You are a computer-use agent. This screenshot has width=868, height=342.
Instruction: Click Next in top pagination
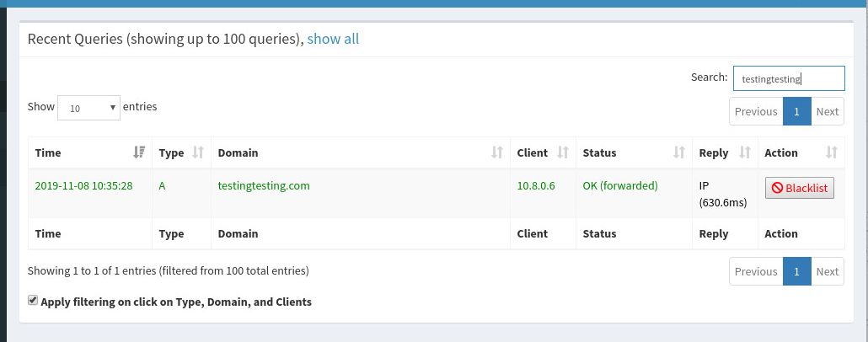point(827,111)
